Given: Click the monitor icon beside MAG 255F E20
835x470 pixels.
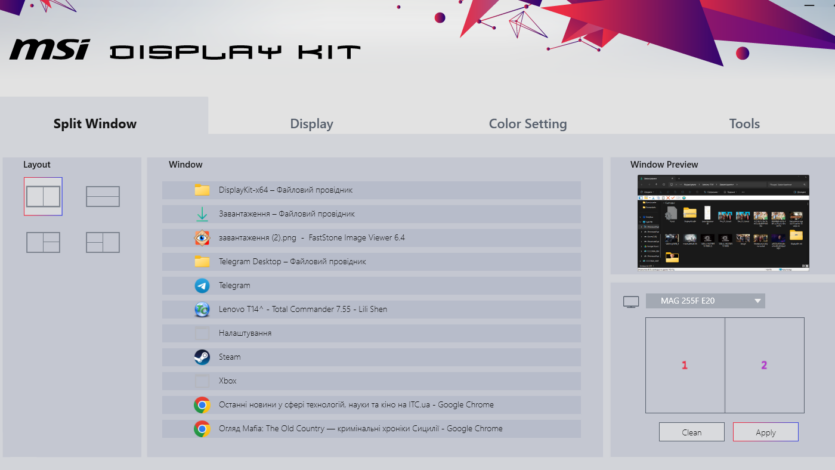Looking at the screenshot, I should pos(631,302).
